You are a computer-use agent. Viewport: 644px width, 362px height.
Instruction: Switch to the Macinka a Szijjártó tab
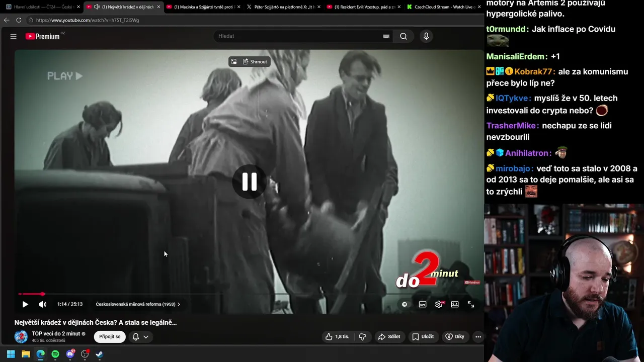204,7
